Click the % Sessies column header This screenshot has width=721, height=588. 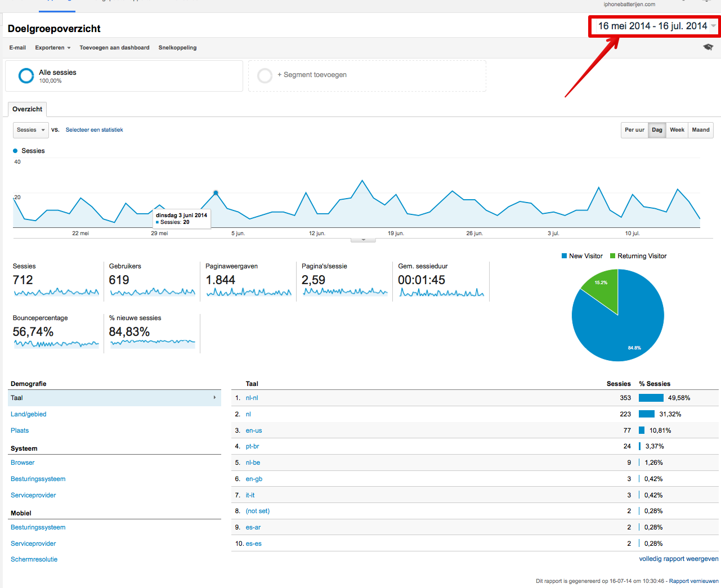(655, 384)
